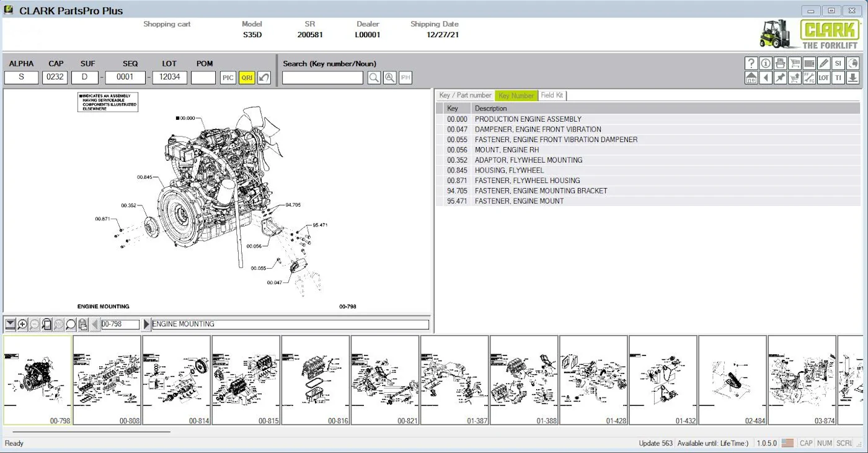Select row ADAPTOR, FLYWHEEL MOUNTING
The image size is (868, 453).
click(x=648, y=160)
